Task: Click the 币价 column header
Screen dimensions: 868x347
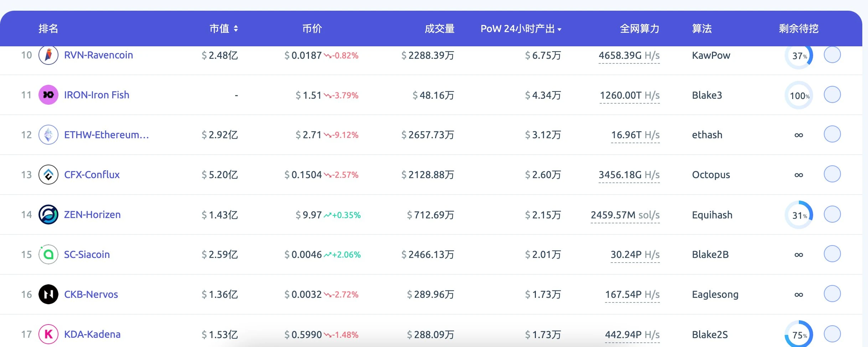Action: tap(312, 29)
